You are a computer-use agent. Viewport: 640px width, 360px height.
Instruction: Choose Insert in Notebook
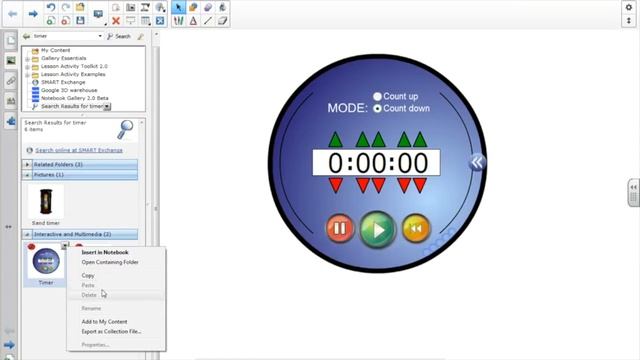pyautogui.click(x=105, y=252)
